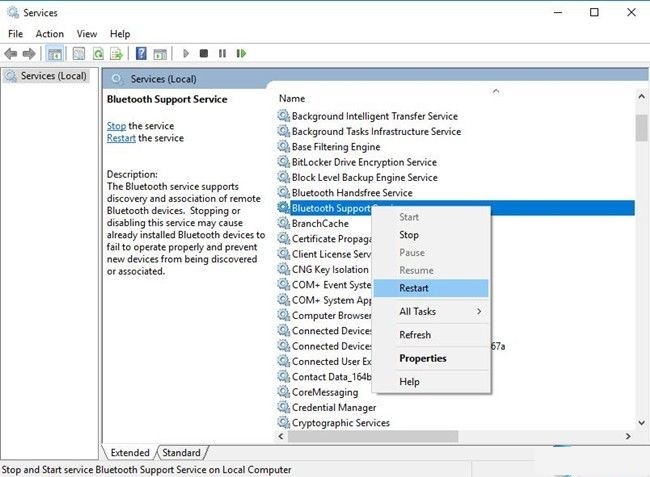Click the green Restart Service toolbar icon
The image size is (650, 477).
pos(240,53)
